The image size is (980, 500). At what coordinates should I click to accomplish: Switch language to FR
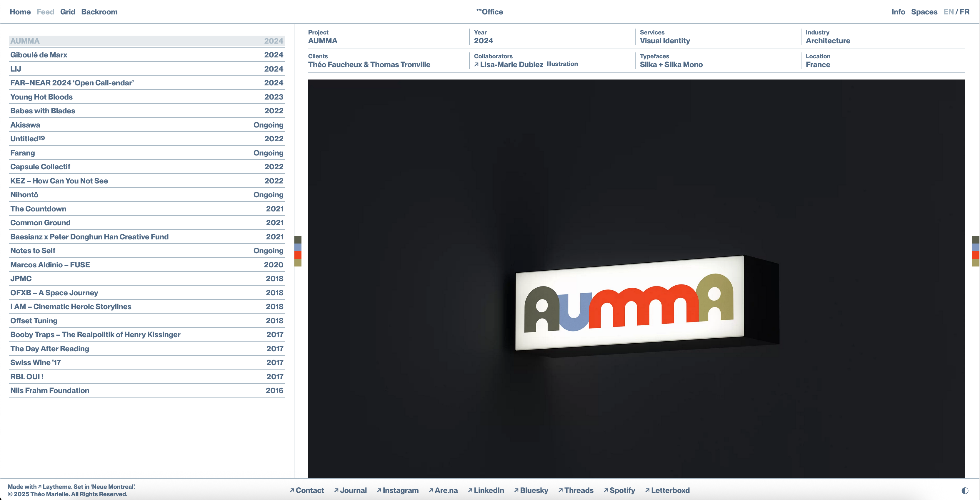pos(964,12)
